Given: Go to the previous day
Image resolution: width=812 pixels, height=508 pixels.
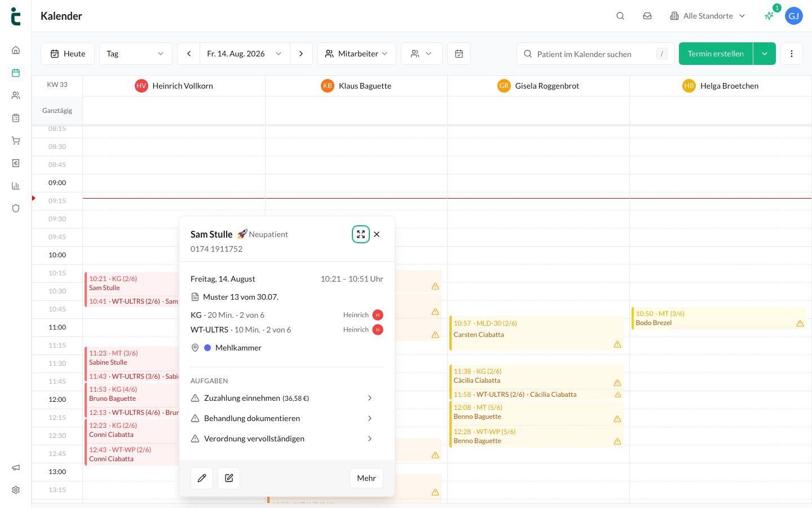Looking at the screenshot, I should [x=189, y=54].
